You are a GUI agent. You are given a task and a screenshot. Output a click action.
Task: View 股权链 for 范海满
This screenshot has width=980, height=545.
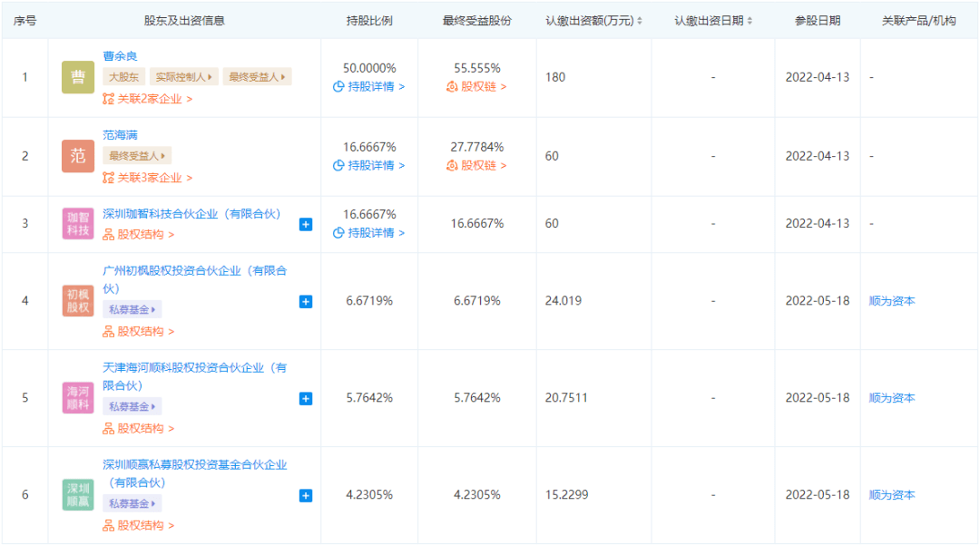(x=476, y=166)
